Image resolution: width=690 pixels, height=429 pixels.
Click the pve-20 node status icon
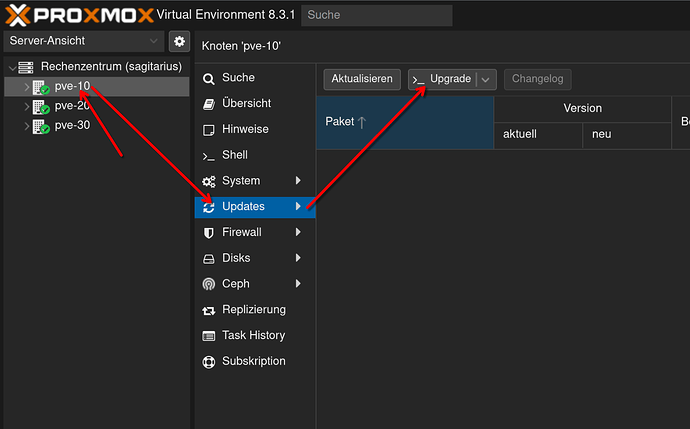(41, 107)
